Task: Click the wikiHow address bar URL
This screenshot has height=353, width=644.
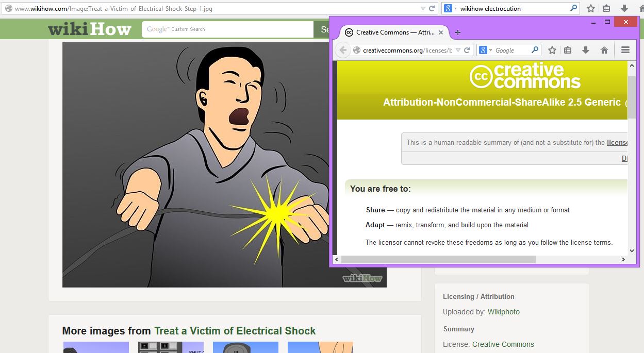Action: pos(113,8)
